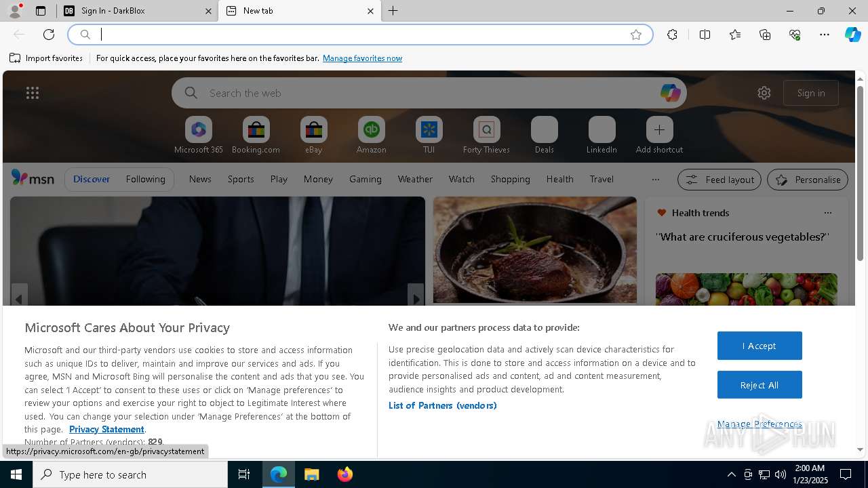This screenshot has height=488, width=868.
Task: Open the Amazon shortcut
Action: click(372, 135)
